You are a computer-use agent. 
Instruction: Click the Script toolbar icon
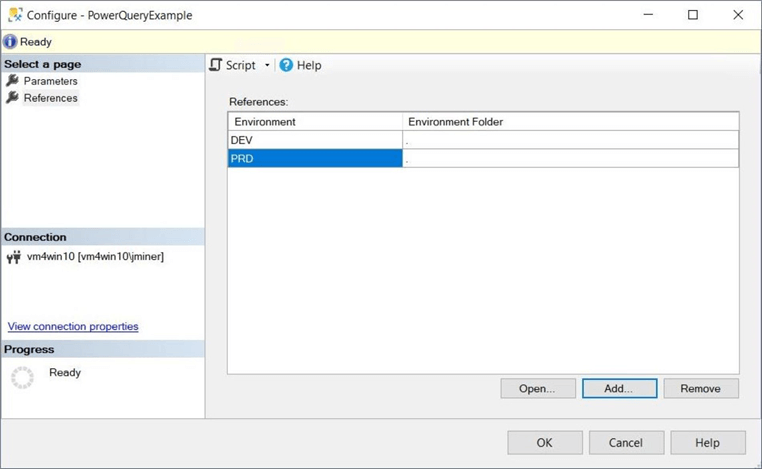216,65
